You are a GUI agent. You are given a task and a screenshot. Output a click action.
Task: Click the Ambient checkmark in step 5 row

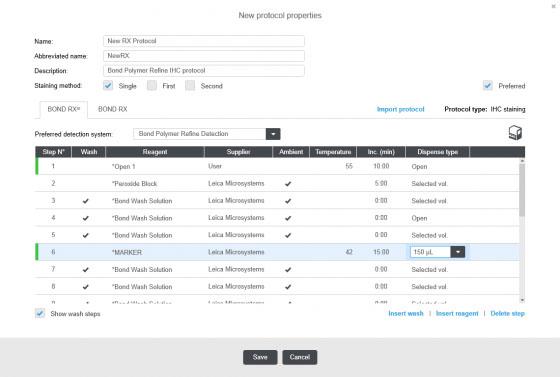point(288,236)
